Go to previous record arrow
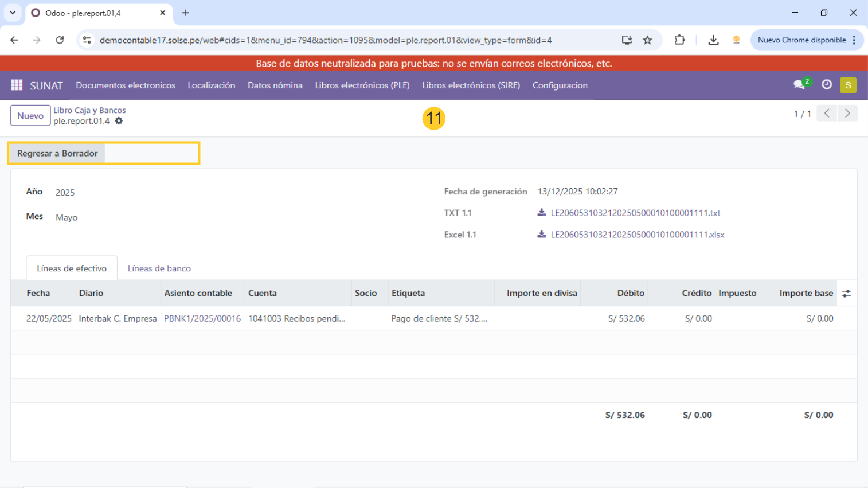 tap(827, 114)
